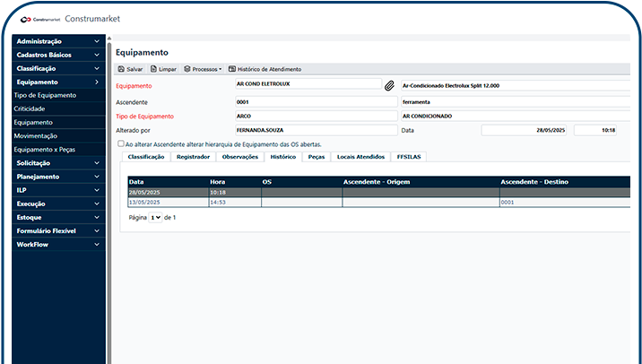642x364 pixels.
Task: Open the Peças tab
Action: coord(316,157)
